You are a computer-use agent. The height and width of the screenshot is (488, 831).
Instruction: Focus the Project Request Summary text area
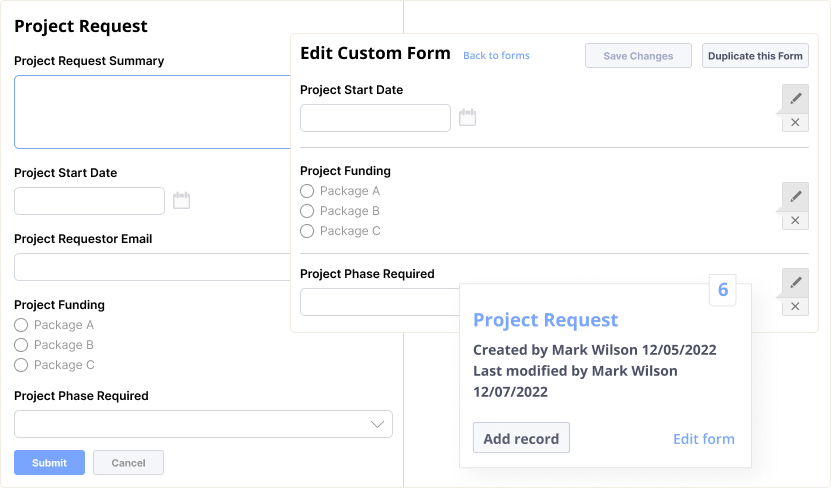[x=152, y=112]
